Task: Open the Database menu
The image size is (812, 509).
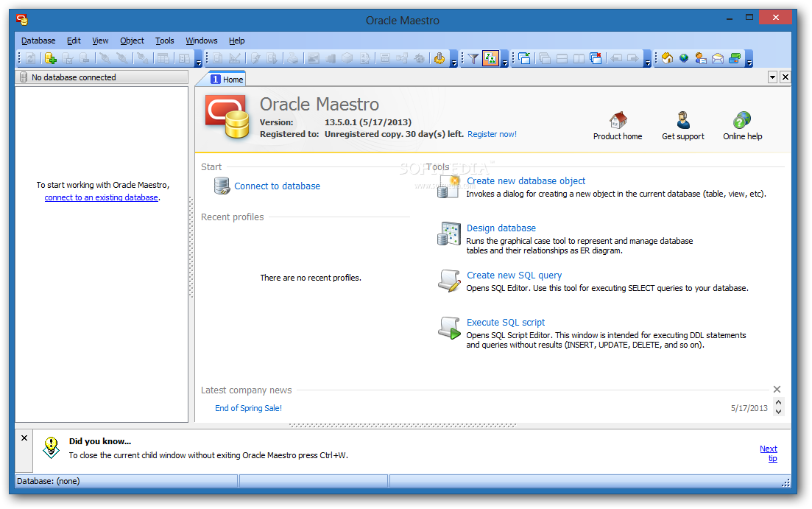Action: pyautogui.click(x=38, y=41)
